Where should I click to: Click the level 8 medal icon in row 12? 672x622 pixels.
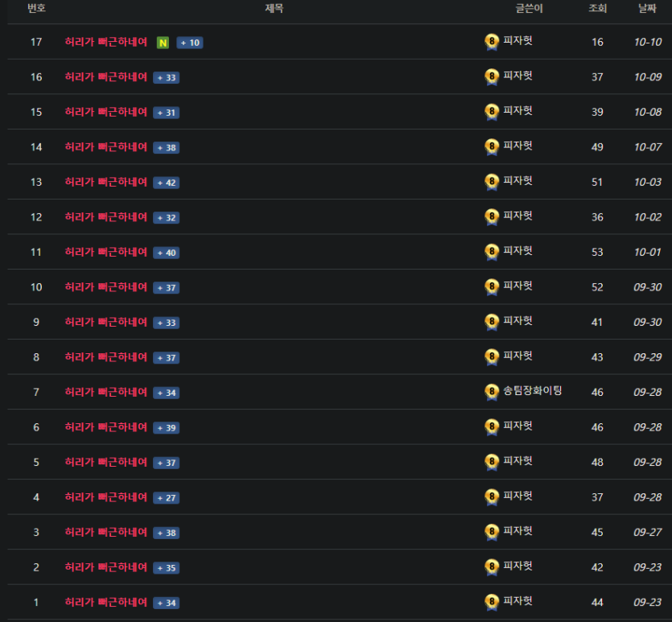point(492,217)
